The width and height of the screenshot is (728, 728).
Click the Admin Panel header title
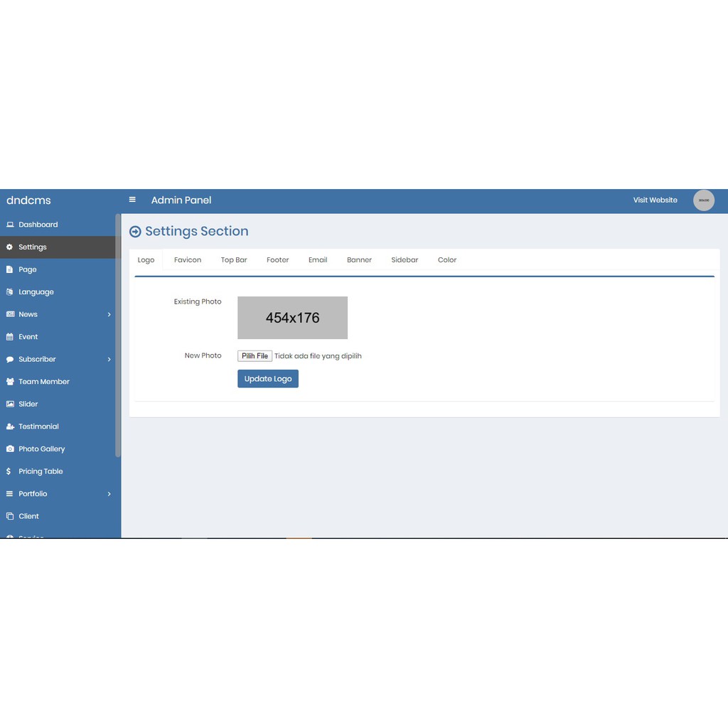[181, 200]
